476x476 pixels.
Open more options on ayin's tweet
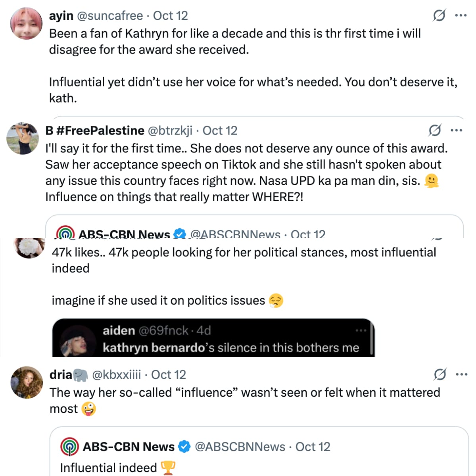tap(461, 15)
